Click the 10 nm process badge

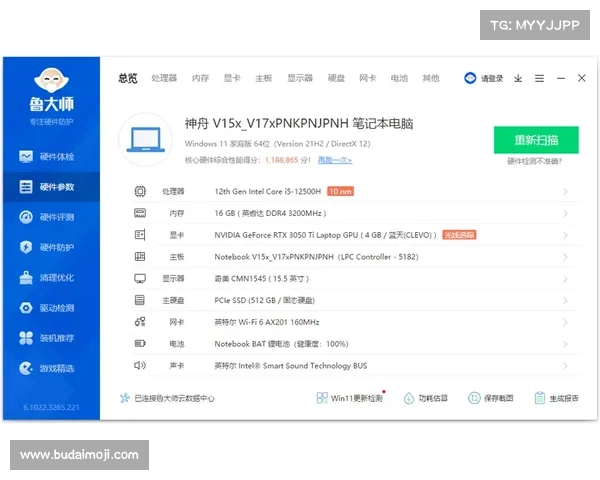click(340, 191)
